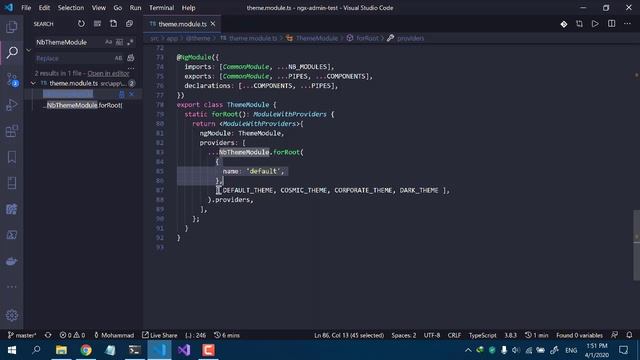Close the theme.module.ts tab
640x360 pixels.
[213, 24]
